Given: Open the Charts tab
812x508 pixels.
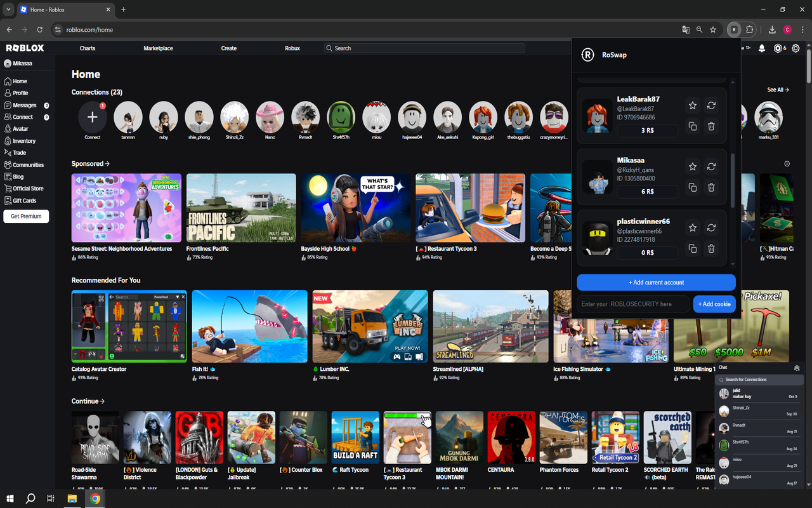Looking at the screenshot, I should (88, 48).
